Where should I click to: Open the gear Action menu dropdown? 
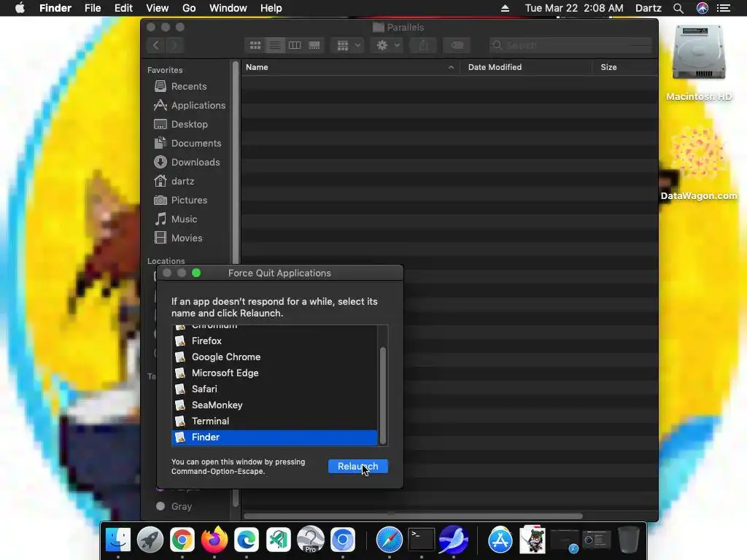click(388, 45)
